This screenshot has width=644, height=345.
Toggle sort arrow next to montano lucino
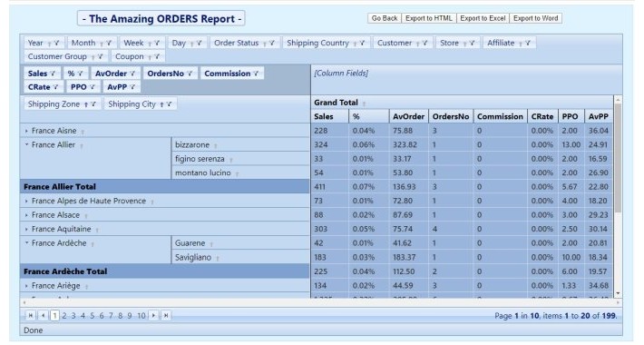point(237,174)
